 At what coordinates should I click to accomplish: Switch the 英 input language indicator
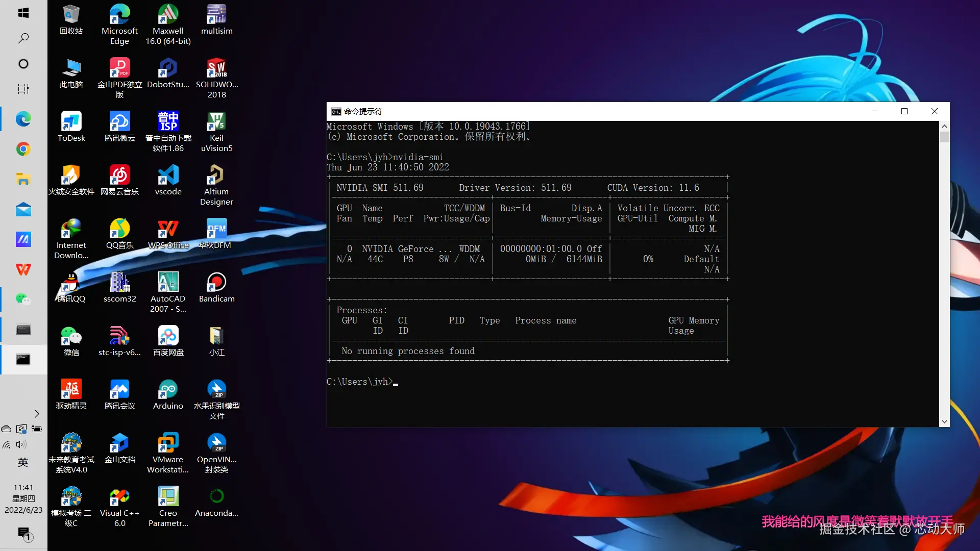click(23, 462)
